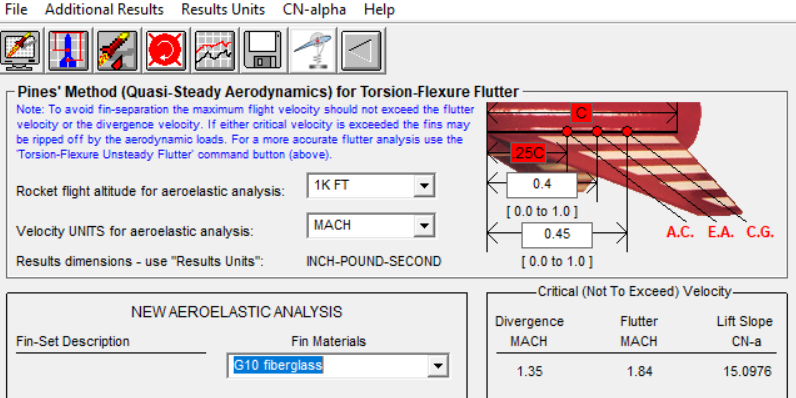Open the CN-alpha menu
The image size is (796, 398).
tap(314, 10)
